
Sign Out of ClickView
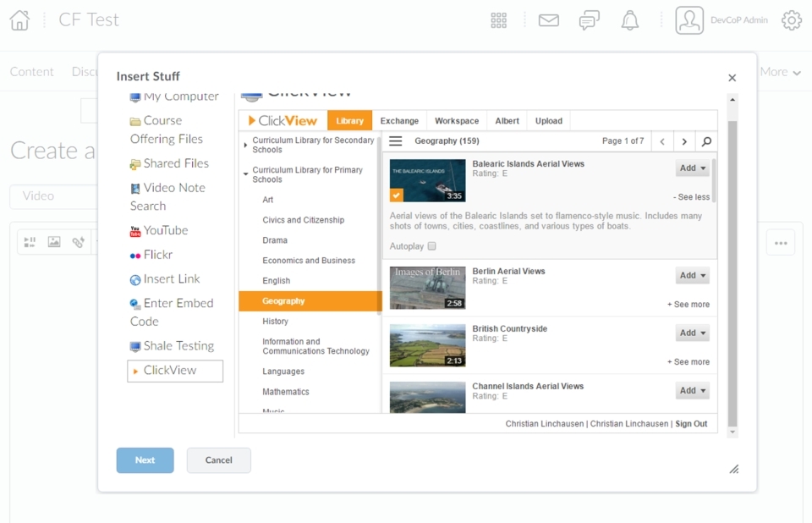691,423
